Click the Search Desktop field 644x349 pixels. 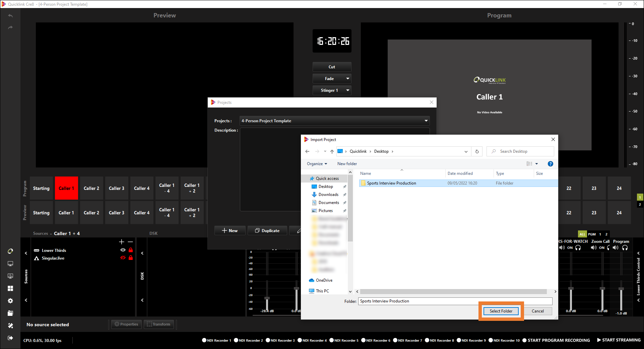520,151
